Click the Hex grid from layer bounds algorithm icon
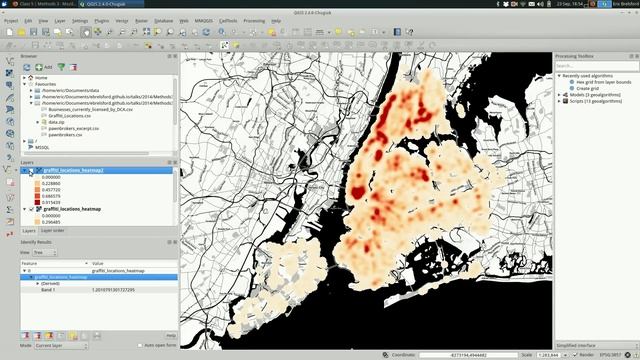The width and height of the screenshot is (640, 360). [x=572, y=82]
